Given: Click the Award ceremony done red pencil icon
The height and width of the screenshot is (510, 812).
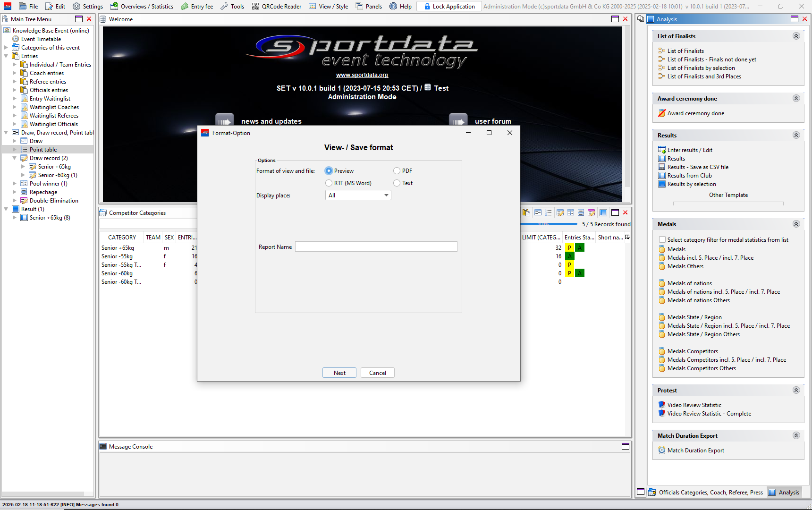Looking at the screenshot, I should 662,113.
